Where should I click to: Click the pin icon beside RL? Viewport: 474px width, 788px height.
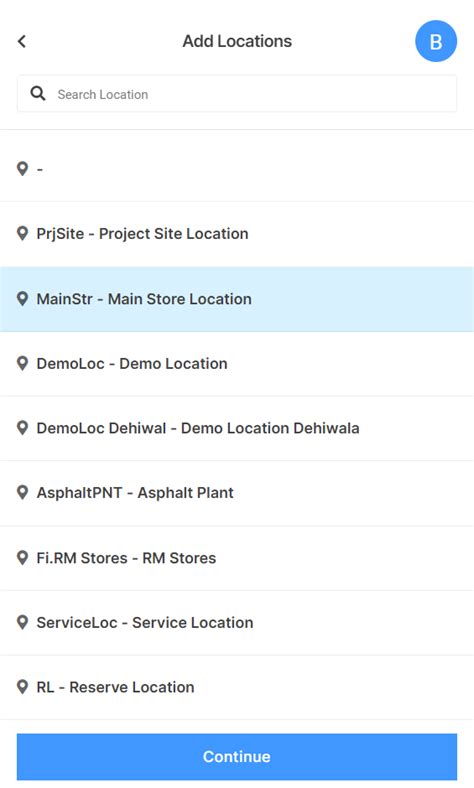[x=22, y=687]
